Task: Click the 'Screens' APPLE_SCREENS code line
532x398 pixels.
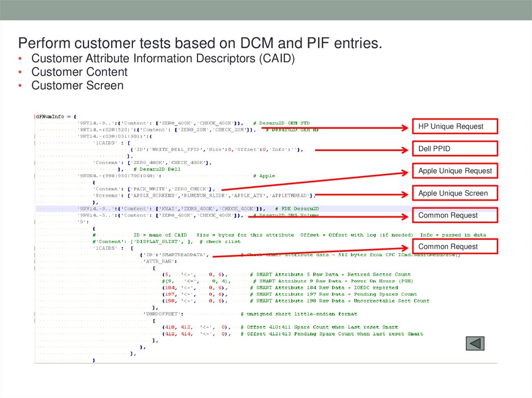Action: (205, 195)
